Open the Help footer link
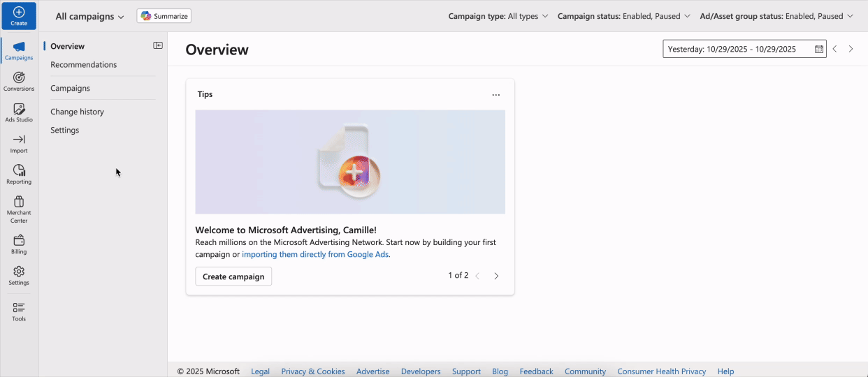This screenshot has width=868, height=377. pos(725,371)
